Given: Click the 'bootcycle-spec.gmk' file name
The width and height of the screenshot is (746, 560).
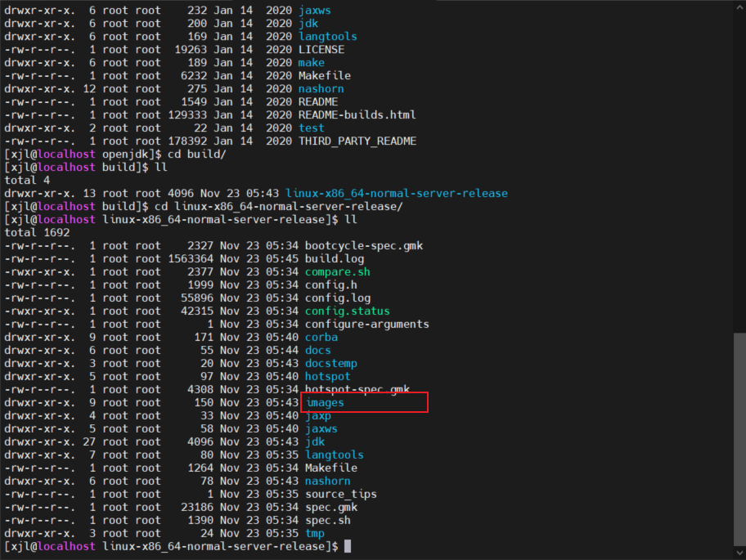Looking at the screenshot, I should [x=364, y=246].
